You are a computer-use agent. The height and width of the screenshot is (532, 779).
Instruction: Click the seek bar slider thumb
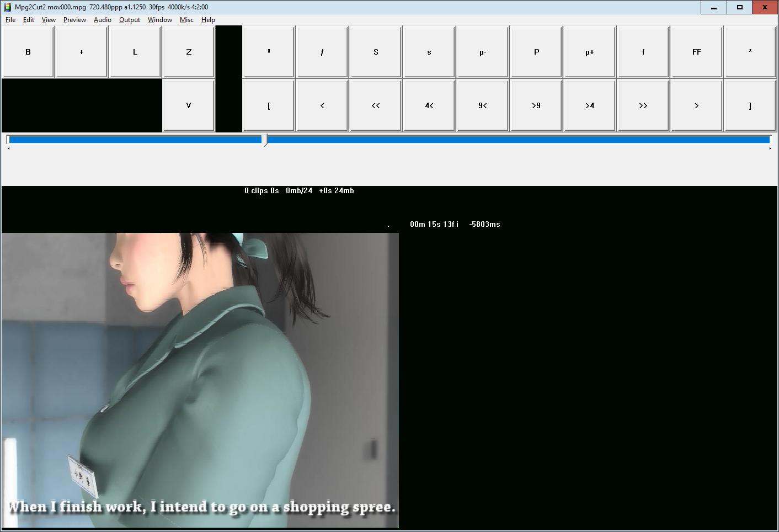pos(265,140)
